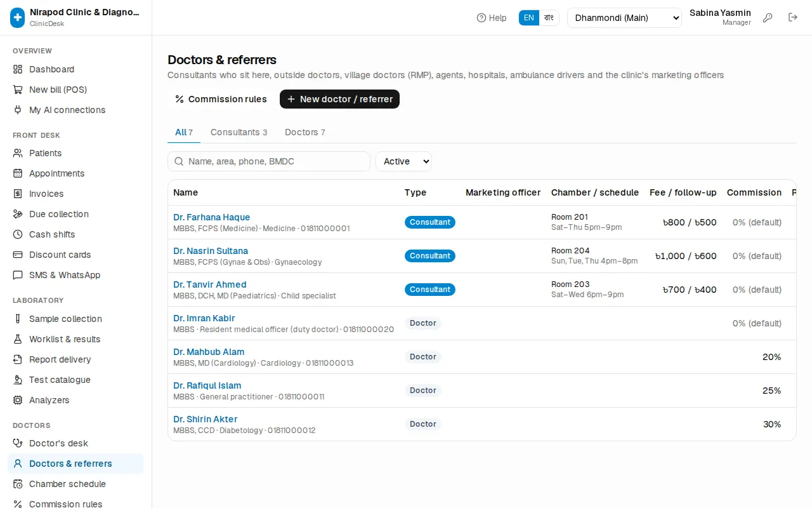Open Test catalogue page
812x508 pixels.
pos(75,380)
